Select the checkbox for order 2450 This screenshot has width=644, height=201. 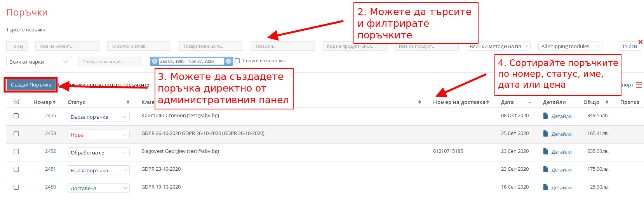(x=16, y=187)
